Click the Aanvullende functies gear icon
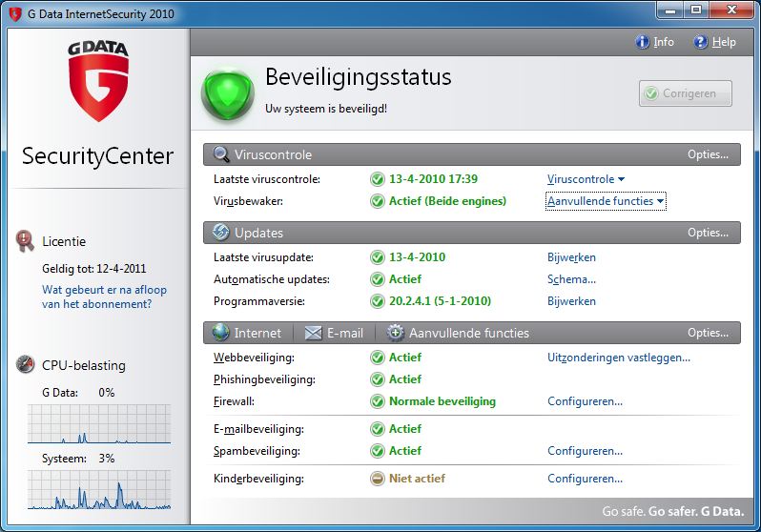Image resolution: width=761 pixels, height=532 pixels. 395,333
